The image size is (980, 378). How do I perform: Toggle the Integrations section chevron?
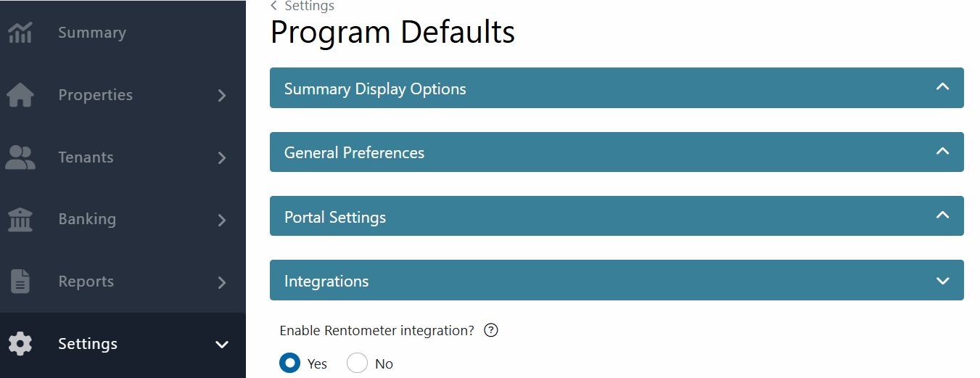[x=942, y=281]
